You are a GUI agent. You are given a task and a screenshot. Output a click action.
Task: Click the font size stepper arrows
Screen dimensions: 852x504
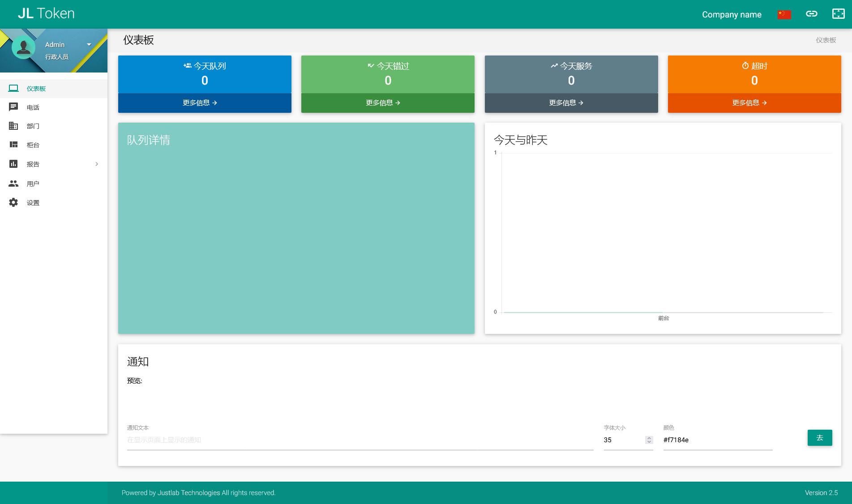649,440
